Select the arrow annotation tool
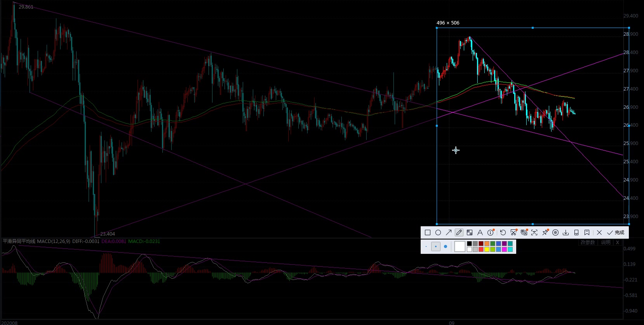 point(449,232)
